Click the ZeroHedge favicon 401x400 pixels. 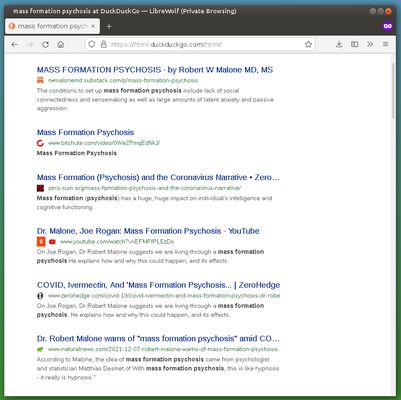[x=40, y=296]
